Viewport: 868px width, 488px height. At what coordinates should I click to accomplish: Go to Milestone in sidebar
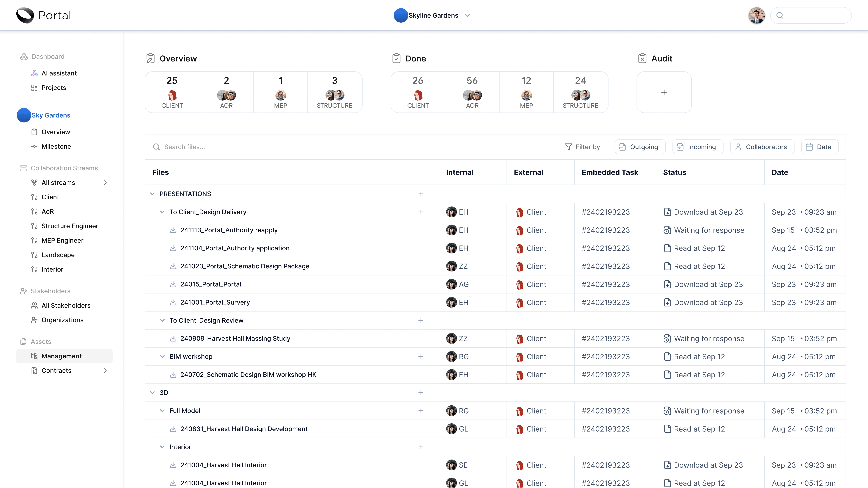(56, 147)
